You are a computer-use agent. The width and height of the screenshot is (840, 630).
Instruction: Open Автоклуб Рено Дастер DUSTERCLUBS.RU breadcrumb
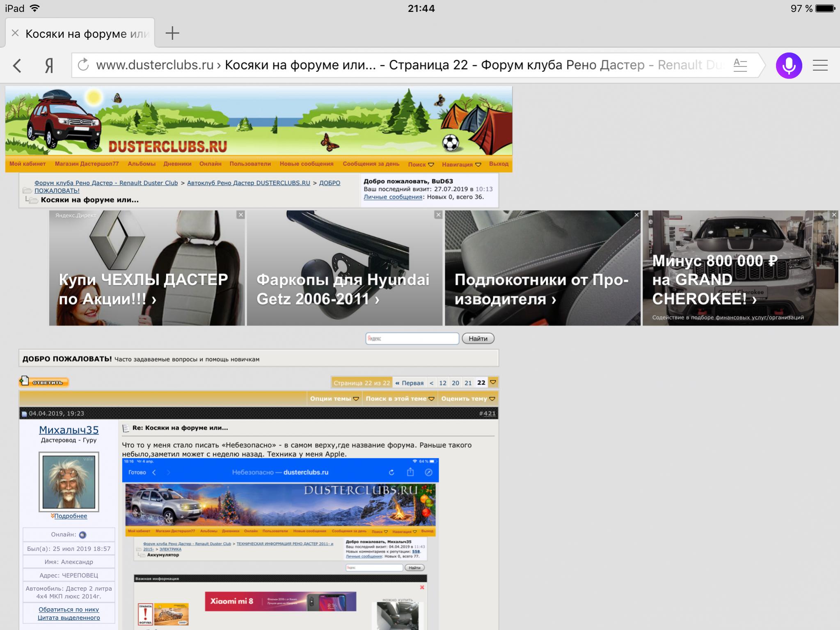pyautogui.click(x=249, y=183)
